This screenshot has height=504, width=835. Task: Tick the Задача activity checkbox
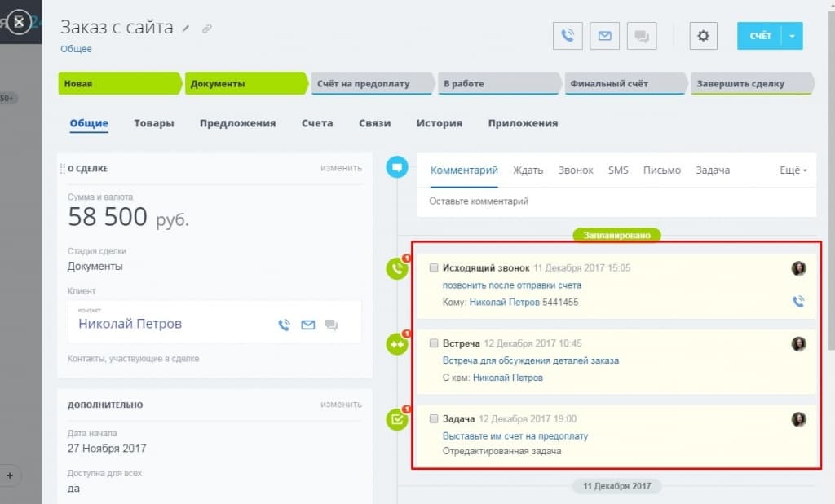(434, 418)
